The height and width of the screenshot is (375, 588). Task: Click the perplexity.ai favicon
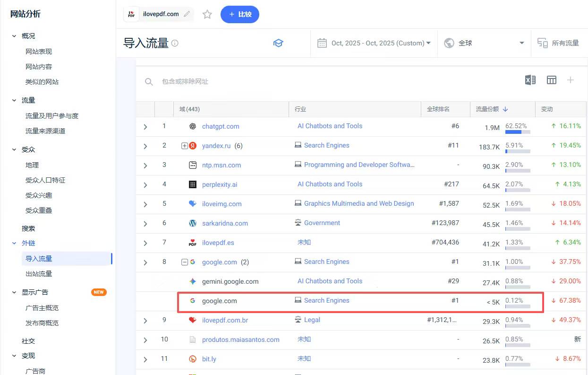click(193, 184)
